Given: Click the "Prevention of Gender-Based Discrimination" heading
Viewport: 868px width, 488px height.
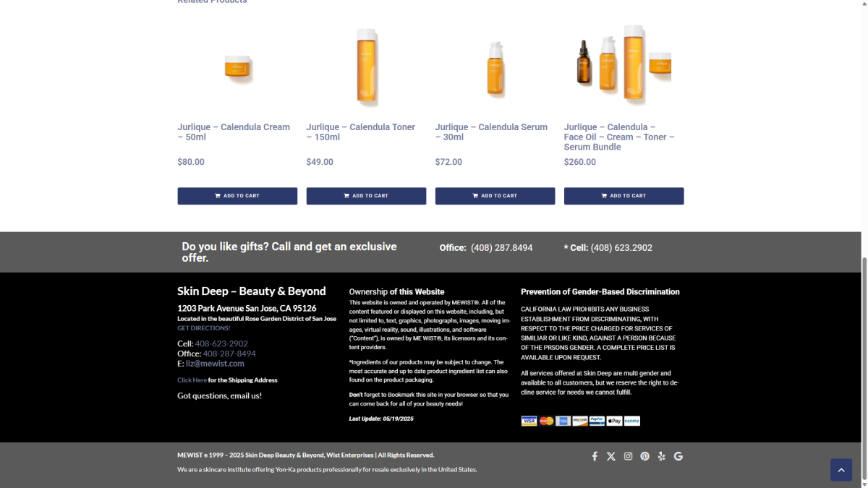Looking at the screenshot, I should 600,292.
